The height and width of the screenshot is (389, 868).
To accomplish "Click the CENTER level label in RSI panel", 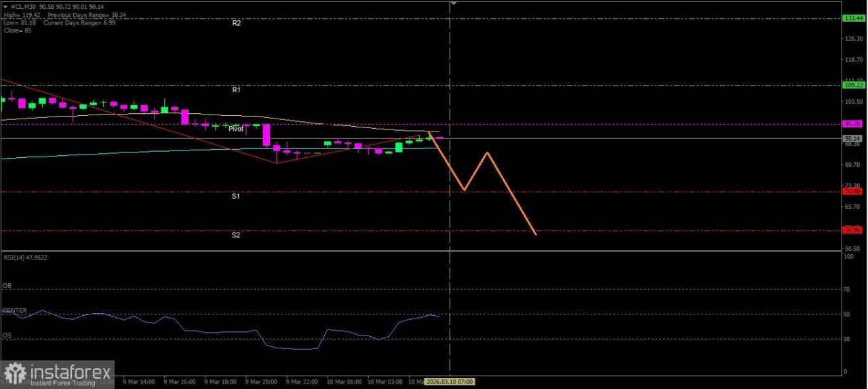I will (15, 310).
